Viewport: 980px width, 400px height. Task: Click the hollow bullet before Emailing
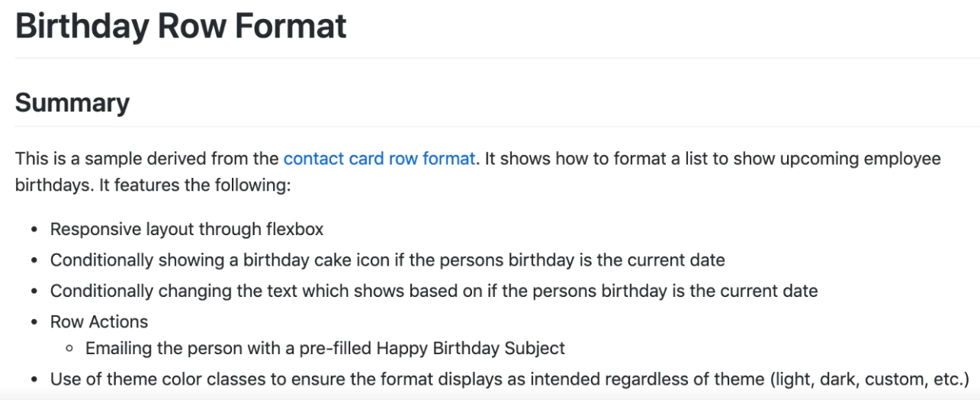(x=69, y=349)
